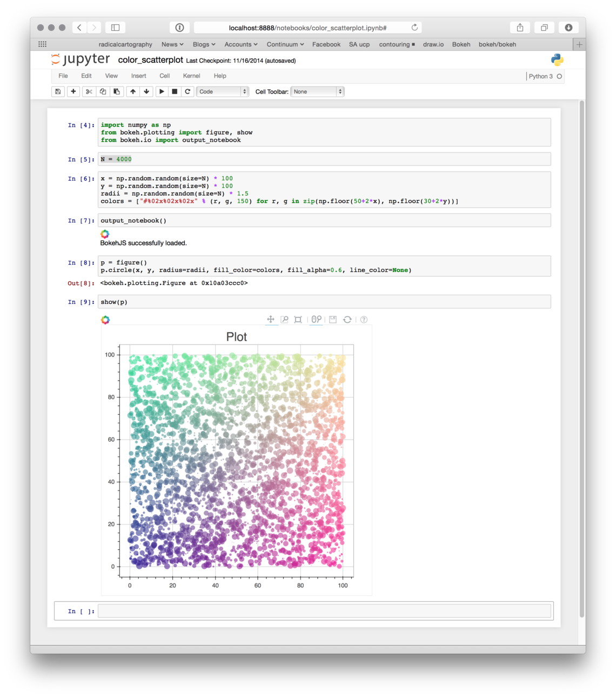Open the Facebook bookmark
616x697 pixels.
[x=326, y=44]
